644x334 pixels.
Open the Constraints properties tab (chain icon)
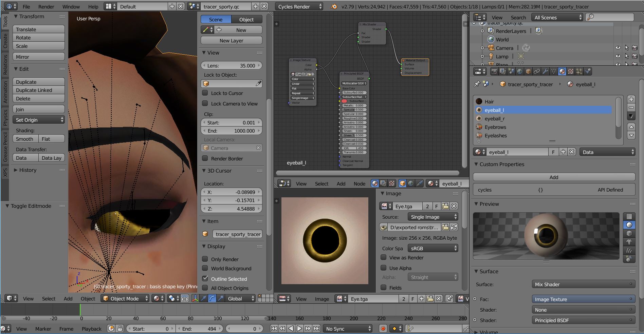click(537, 72)
